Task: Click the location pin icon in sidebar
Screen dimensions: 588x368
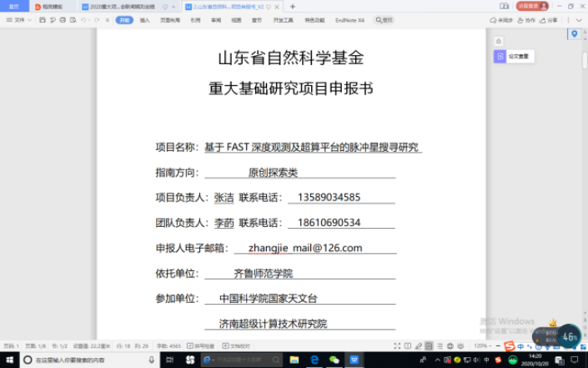Action: [574, 34]
